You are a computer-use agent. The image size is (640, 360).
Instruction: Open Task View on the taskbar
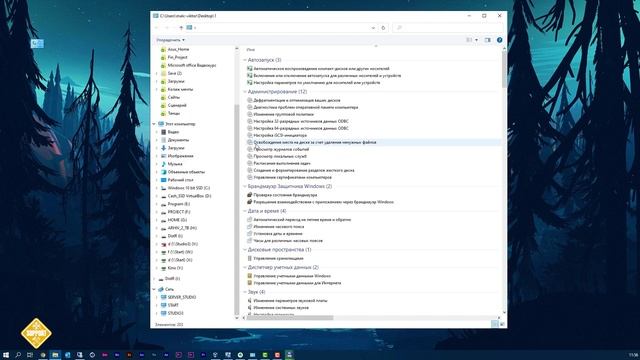pos(30,355)
